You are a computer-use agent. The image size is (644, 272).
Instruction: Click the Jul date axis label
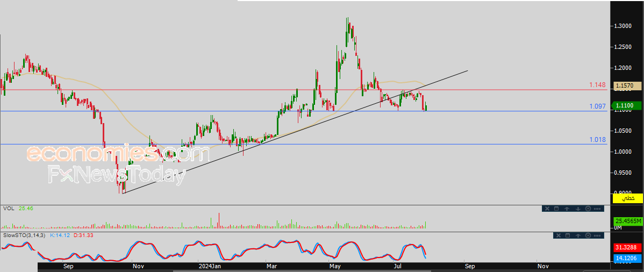point(398,266)
